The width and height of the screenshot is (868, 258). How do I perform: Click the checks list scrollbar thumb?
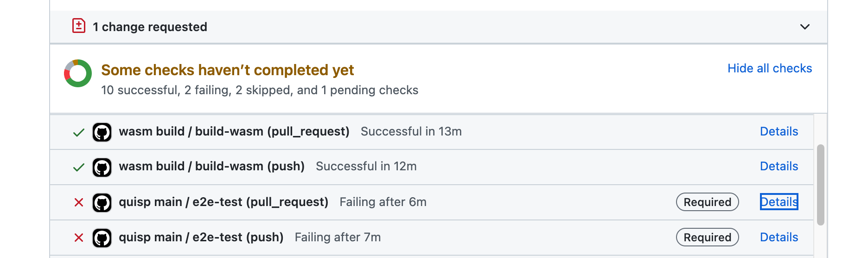[x=821, y=185]
